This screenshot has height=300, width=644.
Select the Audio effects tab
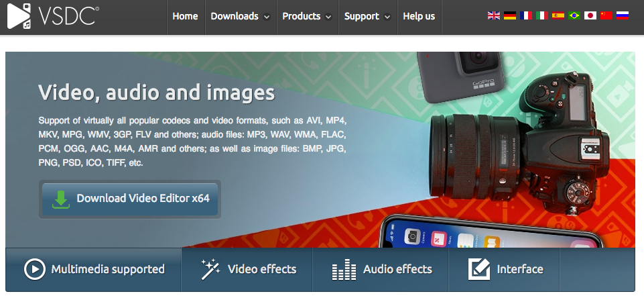[381, 270]
